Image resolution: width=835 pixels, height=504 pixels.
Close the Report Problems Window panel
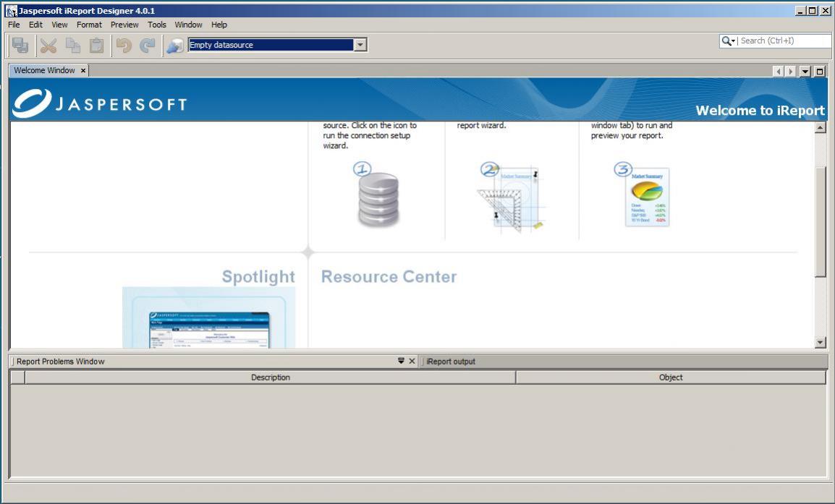coord(412,361)
